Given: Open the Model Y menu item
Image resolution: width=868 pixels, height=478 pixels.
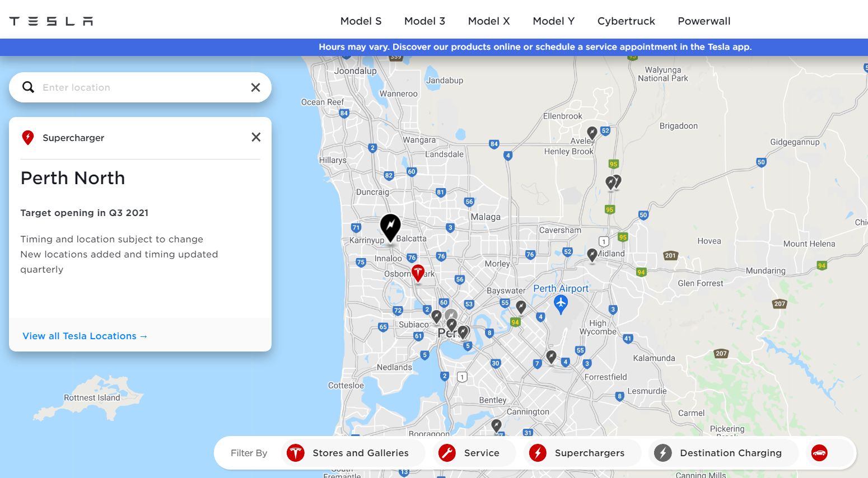Looking at the screenshot, I should [553, 21].
